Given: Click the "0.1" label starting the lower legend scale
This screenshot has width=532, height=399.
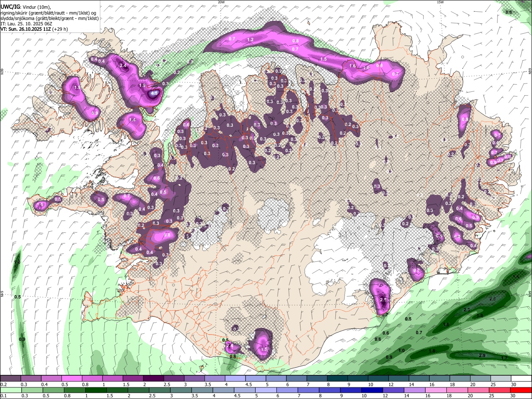Looking at the screenshot, I should [x=3, y=396].
